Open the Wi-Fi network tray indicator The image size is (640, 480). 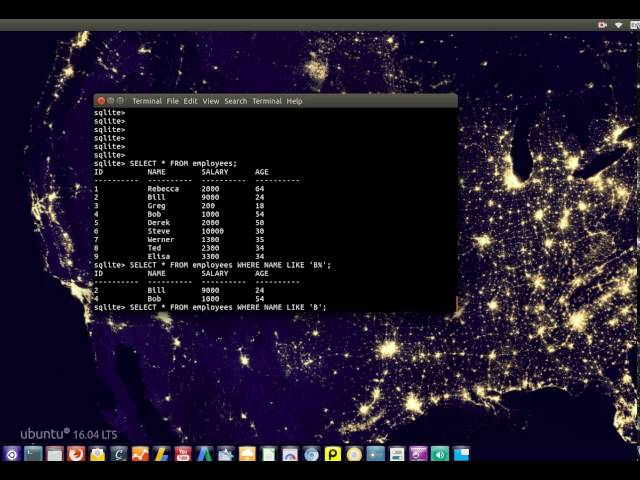(618, 25)
